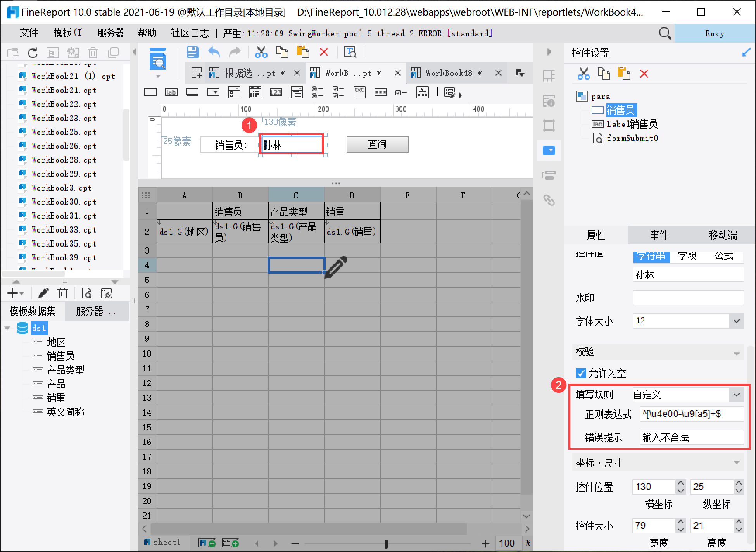Click the search magnifier icon near Roxy

click(x=665, y=33)
